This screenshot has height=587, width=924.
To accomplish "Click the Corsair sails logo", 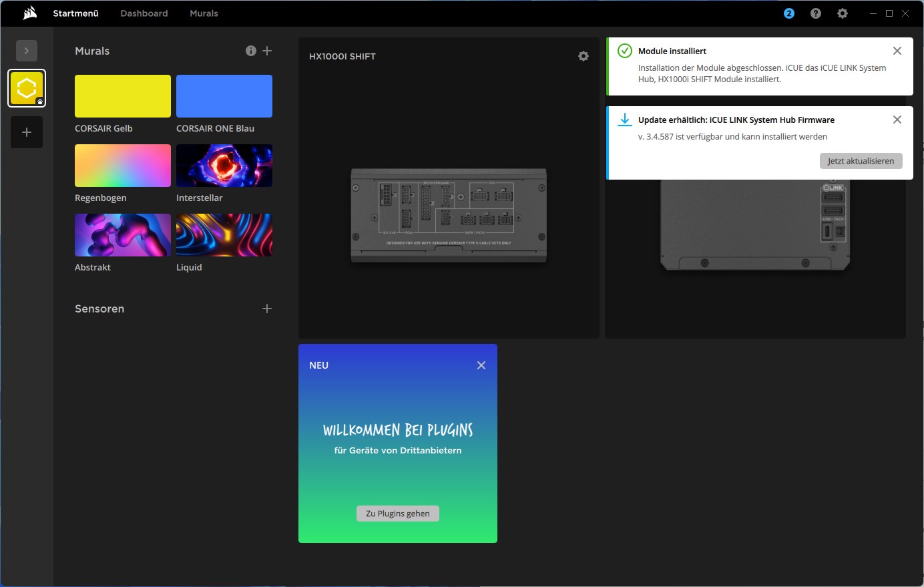I will 29,13.
